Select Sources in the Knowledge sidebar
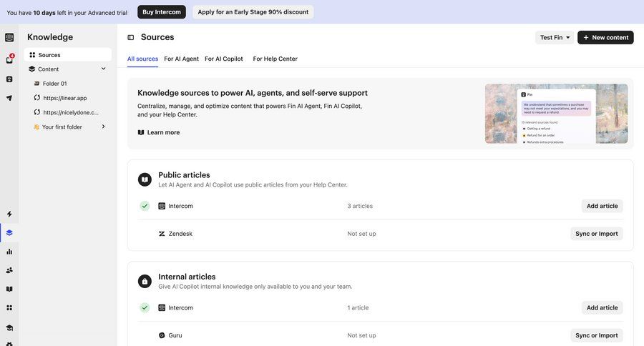Screen dimensions: 644x346 (x=68, y=54)
